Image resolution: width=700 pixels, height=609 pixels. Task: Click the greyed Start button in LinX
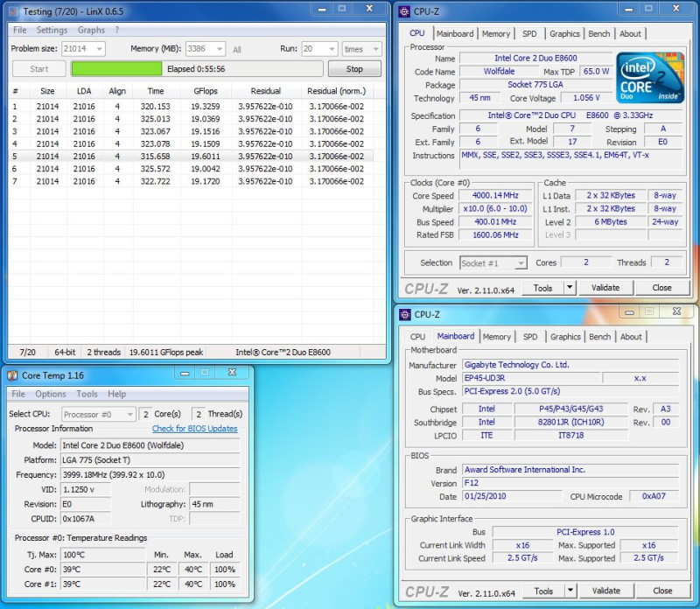(39, 69)
